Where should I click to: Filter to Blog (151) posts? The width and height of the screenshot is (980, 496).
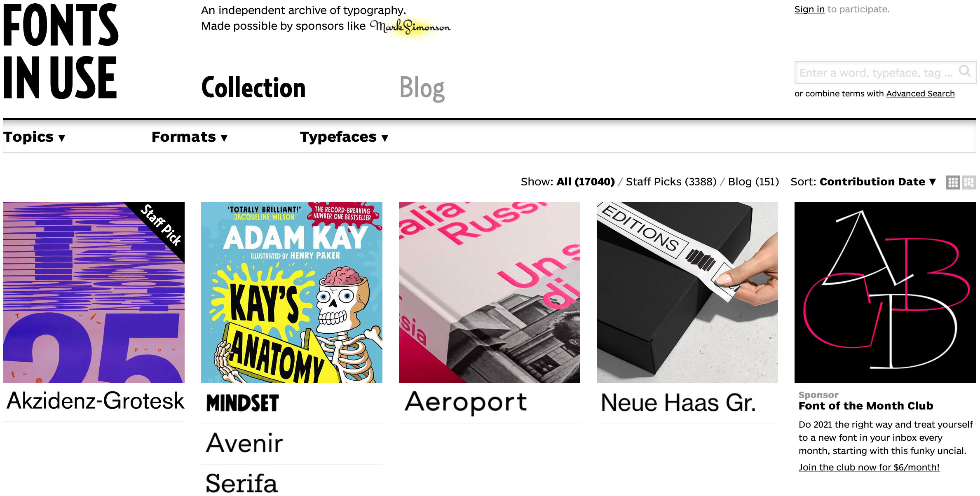[753, 182]
